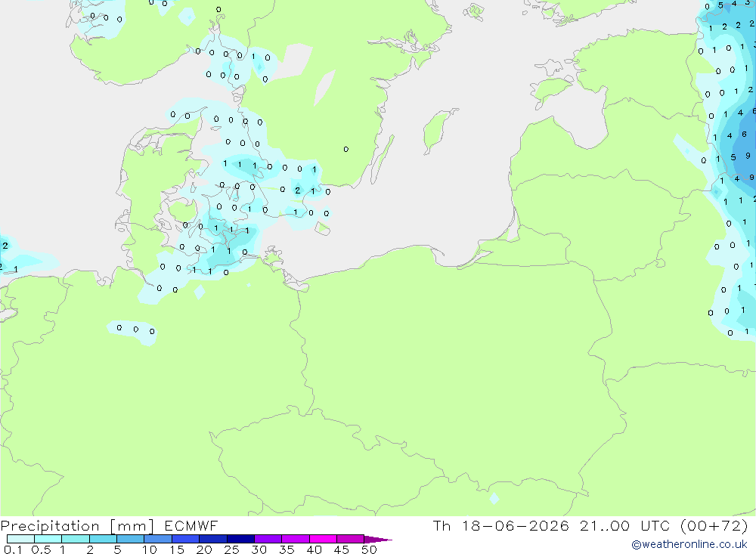Click the '10' legend scale label
Image resolution: width=756 pixels, height=554 pixels.
click(x=150, y=549)
